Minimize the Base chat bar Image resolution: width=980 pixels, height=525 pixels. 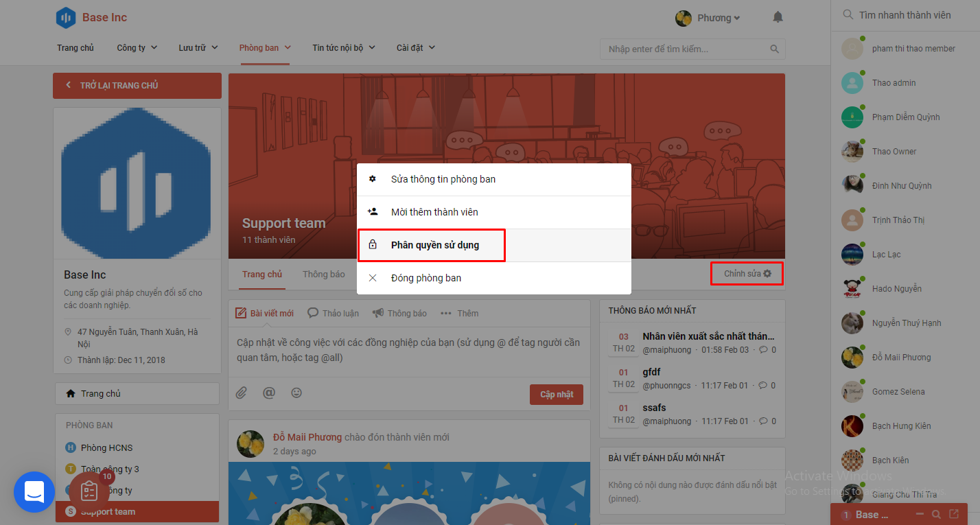[x=920, y=515]
